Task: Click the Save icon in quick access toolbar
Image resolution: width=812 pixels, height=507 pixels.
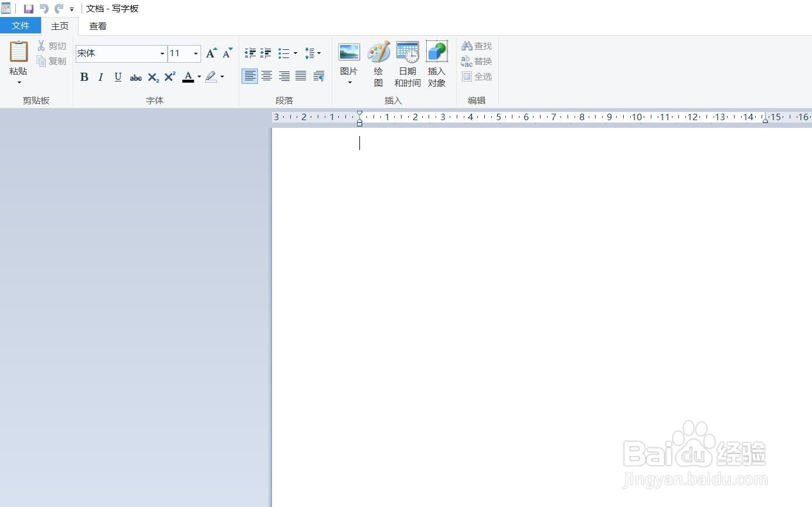Action: (28, 9)
